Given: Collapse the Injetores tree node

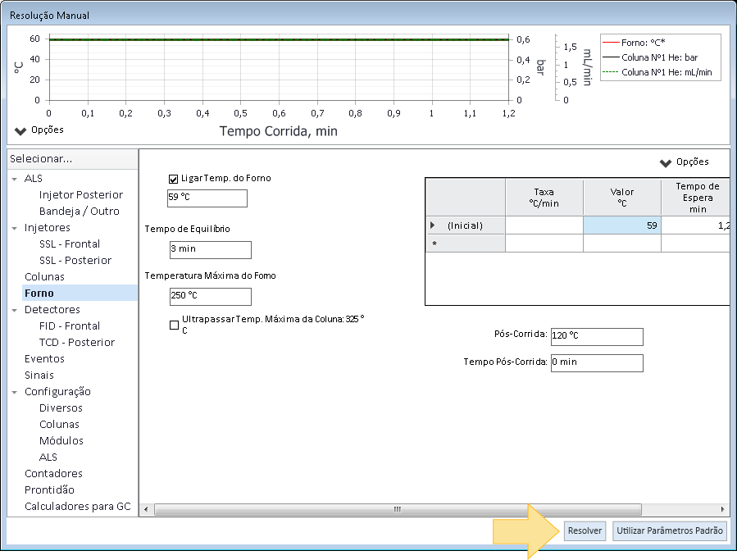Looking at the screenshot, I should click(x=15, y=228).
